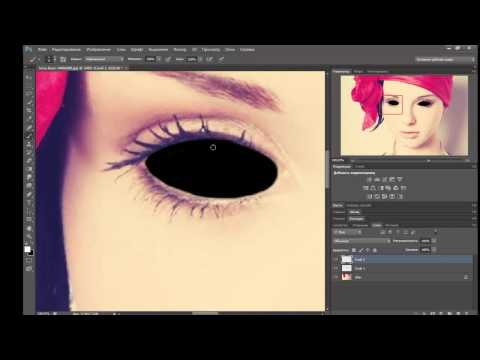Add an Invert adjustment layer

[x=369, y=196]
